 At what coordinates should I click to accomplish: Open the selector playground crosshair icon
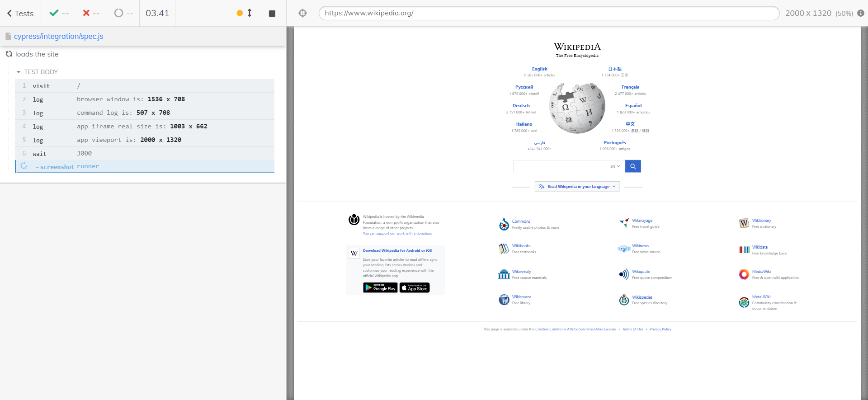click(x=303, y=13)
